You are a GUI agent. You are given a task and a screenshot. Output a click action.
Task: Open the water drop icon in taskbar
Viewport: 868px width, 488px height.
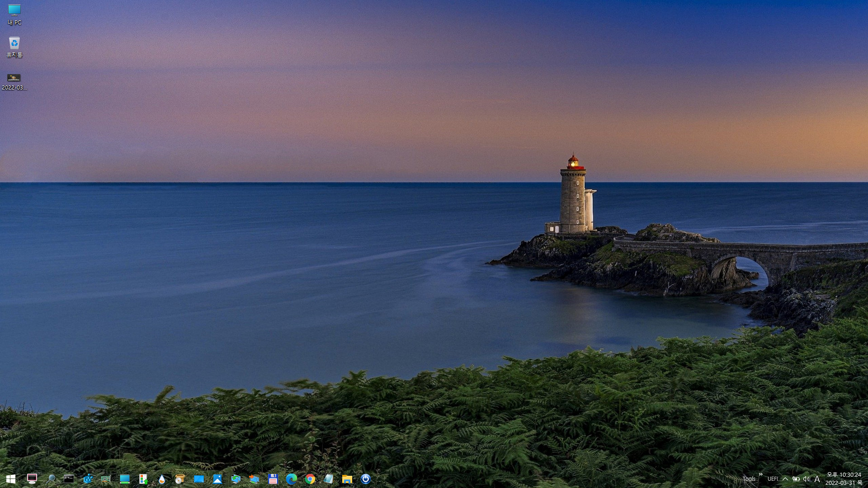pos(162,479)
